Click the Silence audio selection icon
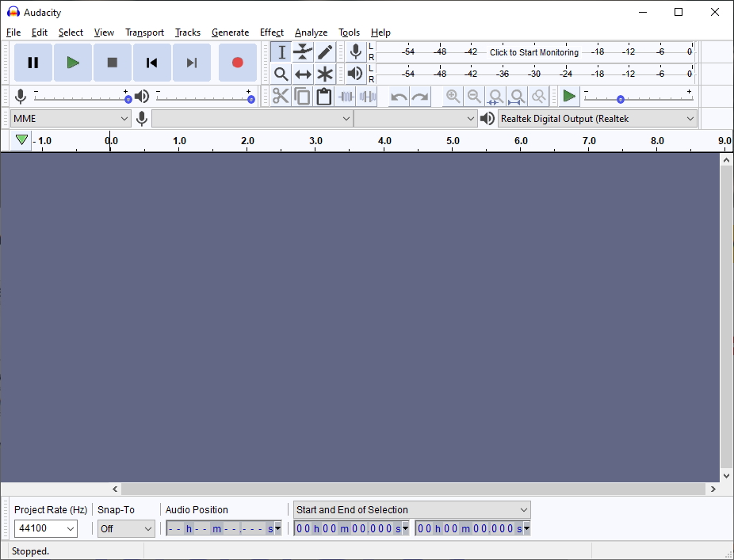The height and width of the screenshot is (560, 734). (x=368, y=97)
